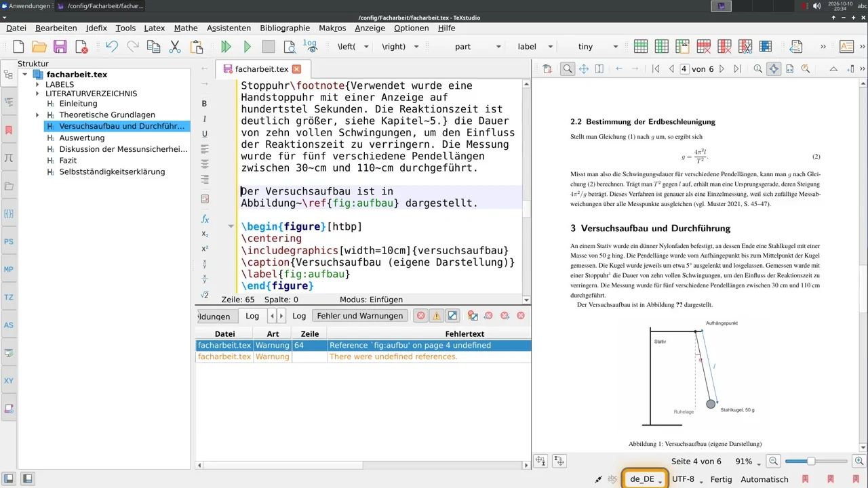The width and height of the screenshot is (868, 488).
Task: Open the Bibliographie menu
Action: click(285, 28)
